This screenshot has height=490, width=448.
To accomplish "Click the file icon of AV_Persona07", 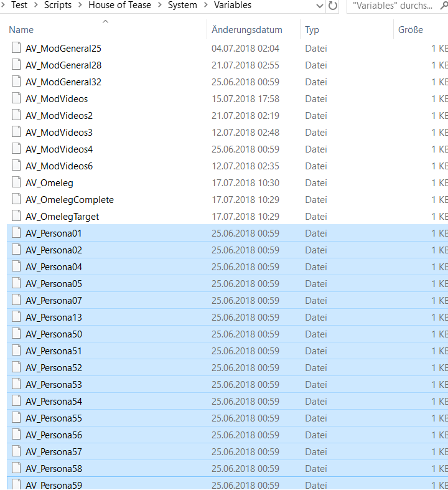I will pos(16,300).
